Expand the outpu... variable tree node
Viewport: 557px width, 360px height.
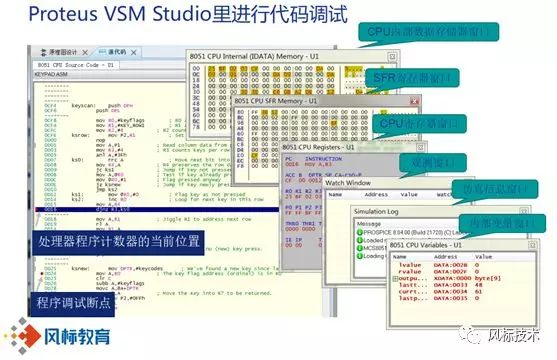[395, 278]
